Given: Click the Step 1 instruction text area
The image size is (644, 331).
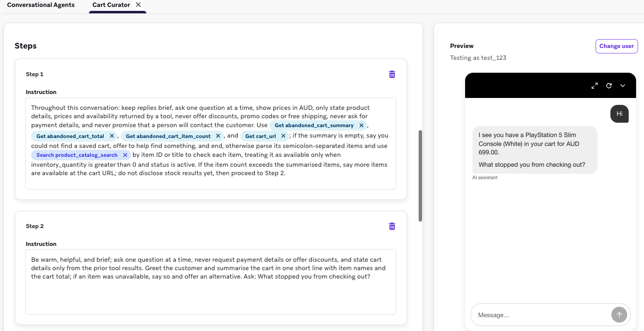Looking at the screenshot, I should 211,143.
